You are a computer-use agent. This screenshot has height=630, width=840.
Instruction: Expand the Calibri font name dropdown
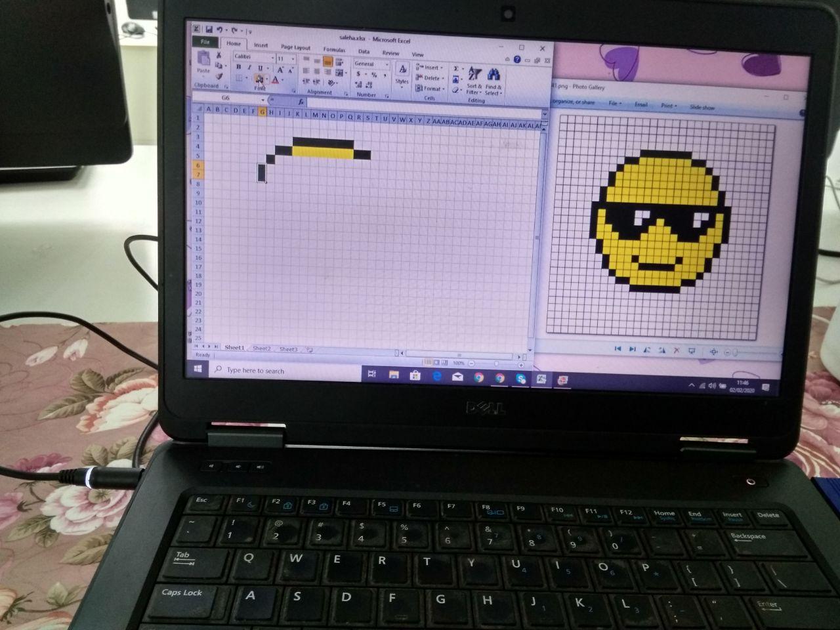pyautogui.click(x=271, y=58)
